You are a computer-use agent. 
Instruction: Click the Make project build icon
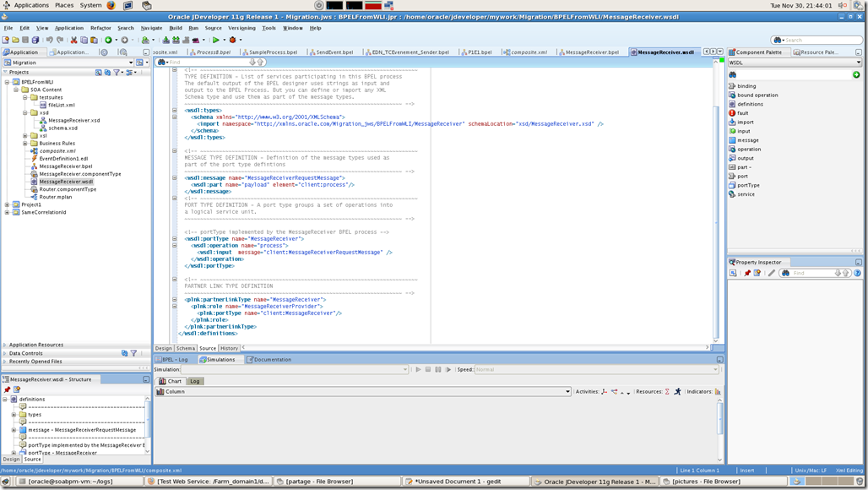(166, 40)
